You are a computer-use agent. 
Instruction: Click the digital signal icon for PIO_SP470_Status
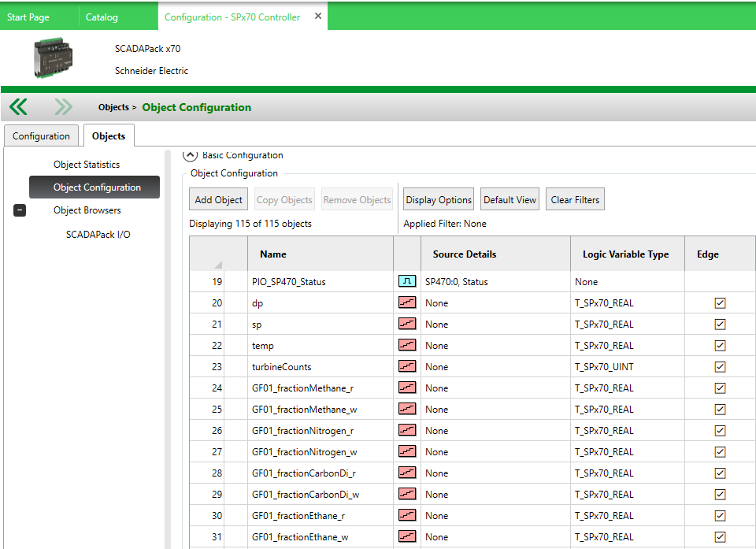(x=407, y=281)
